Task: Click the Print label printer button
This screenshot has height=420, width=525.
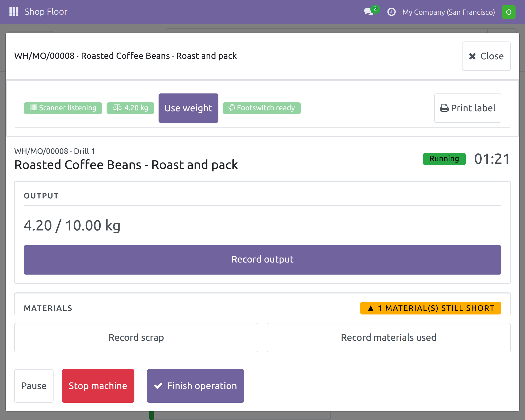Action: (x=468, y=108)
